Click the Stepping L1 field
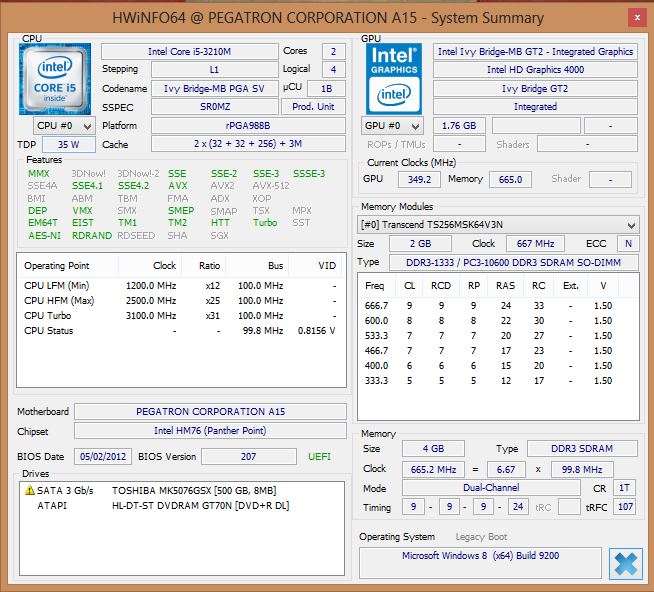This screenshot has width=654, height=592. pos(215,70)
